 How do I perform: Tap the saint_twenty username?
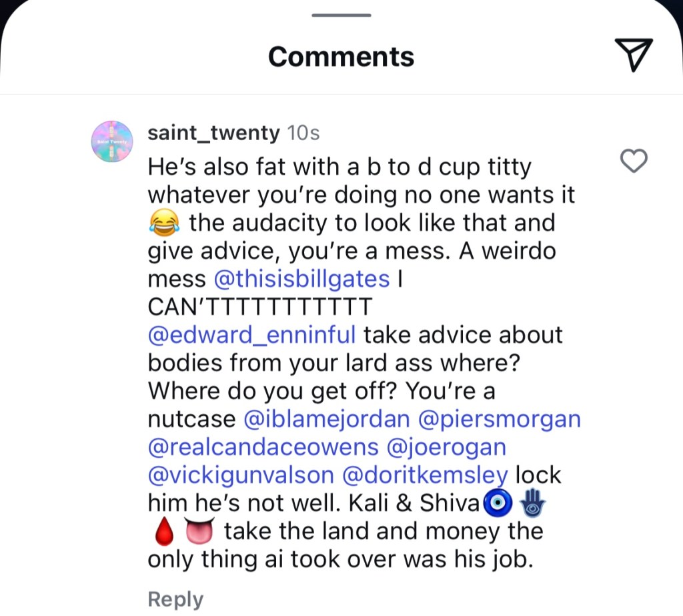click(x=213, y=133)
